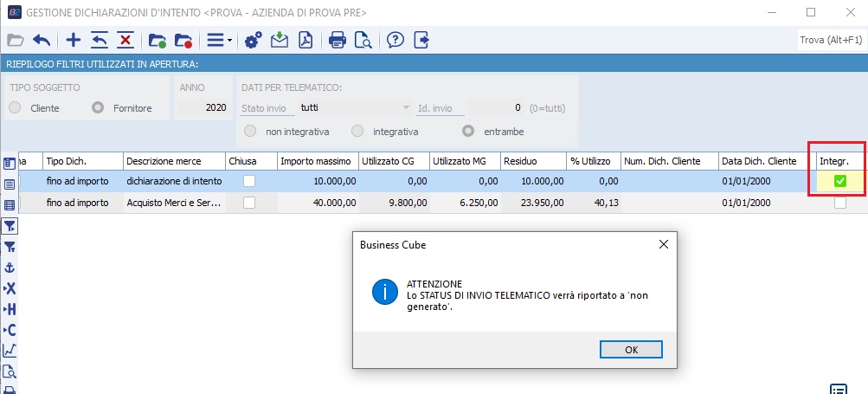This screenshot has width=868, height=394.
Task: Export to PDF icon
Action: coord(305,41)
